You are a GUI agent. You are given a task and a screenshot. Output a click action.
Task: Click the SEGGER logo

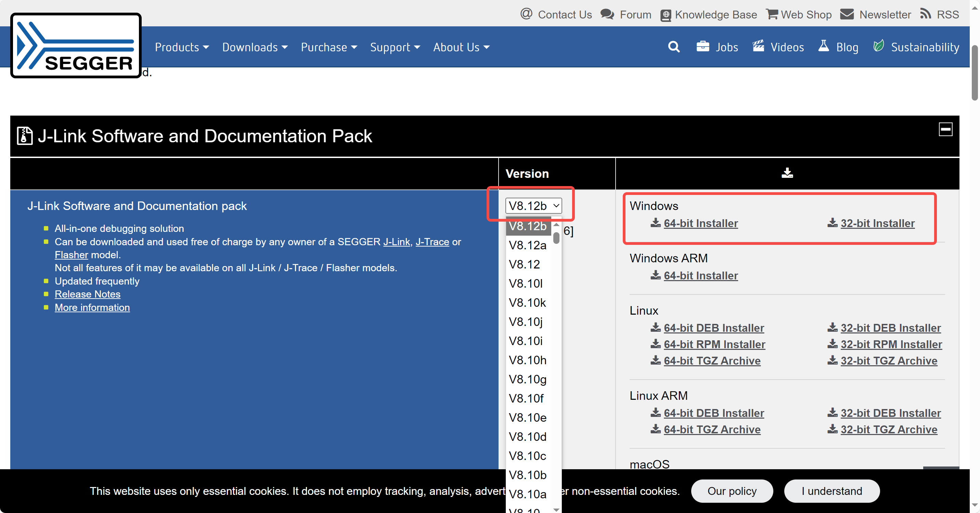pos(76,45)
